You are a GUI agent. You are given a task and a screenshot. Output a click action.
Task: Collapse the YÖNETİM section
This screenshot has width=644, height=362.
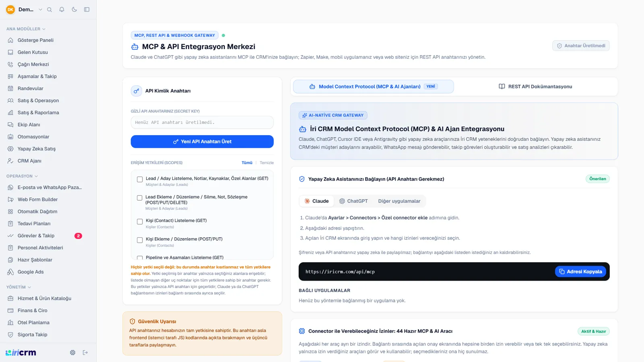click(19, 287)
